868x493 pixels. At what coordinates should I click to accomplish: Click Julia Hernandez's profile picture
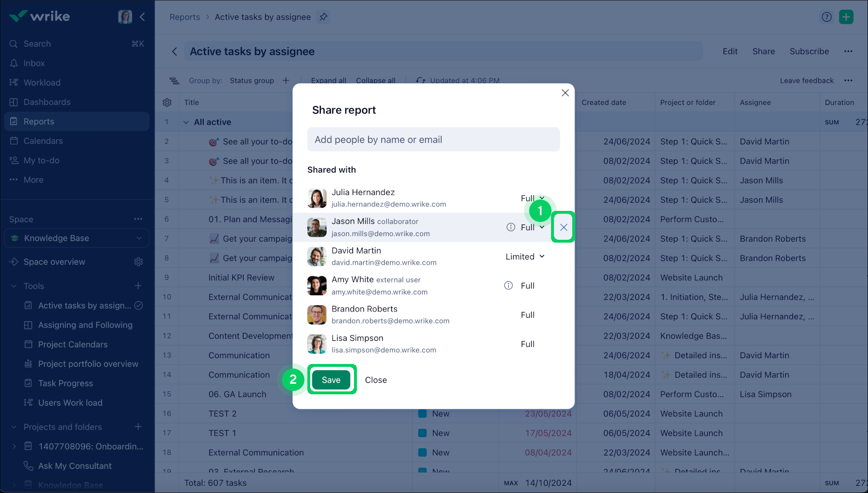[x=317, y=198]
